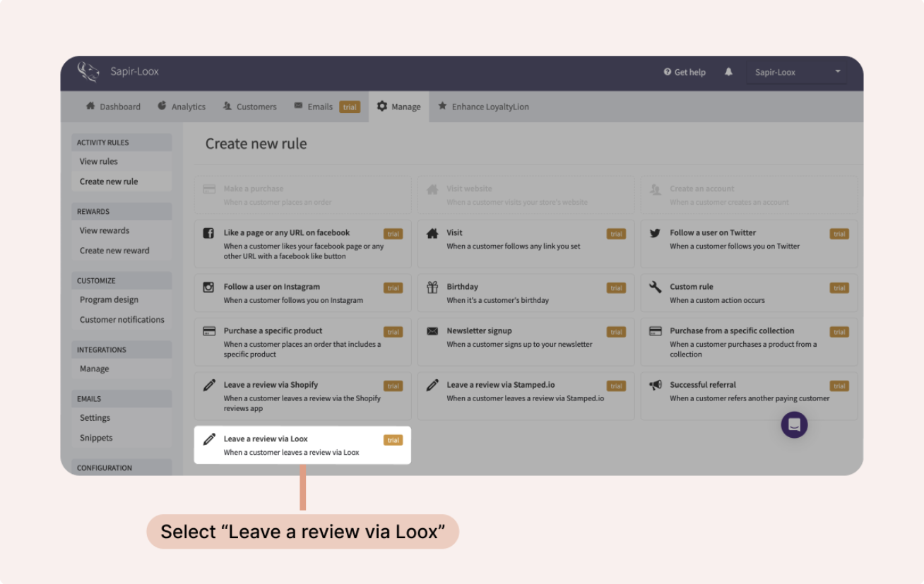Click the Loox review pencil icon

(209, 439)
